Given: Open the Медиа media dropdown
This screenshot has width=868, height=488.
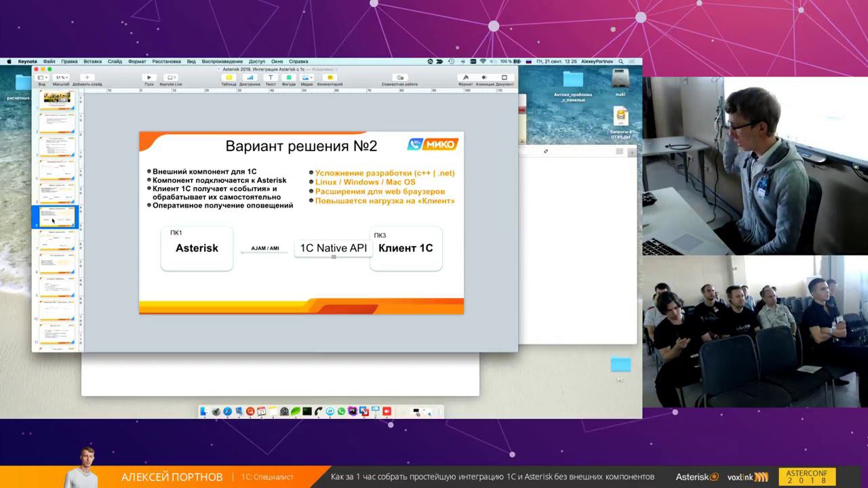Looking at the screenshot, I should pyautogui.click(x=307, y=78).
